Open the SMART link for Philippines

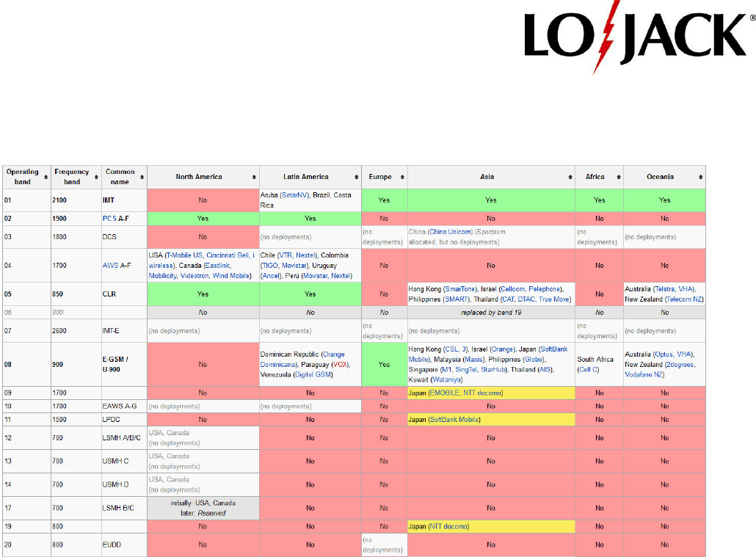(x=457, y=299)
